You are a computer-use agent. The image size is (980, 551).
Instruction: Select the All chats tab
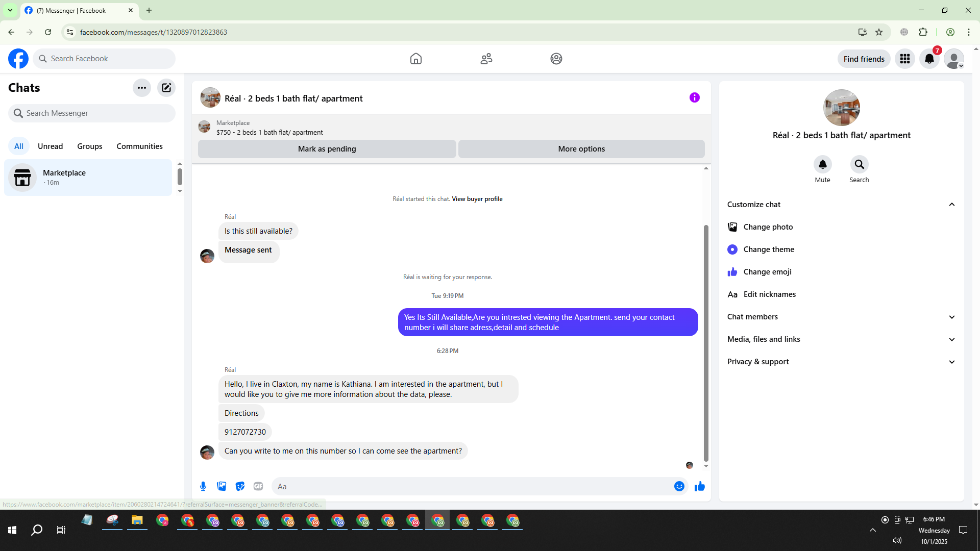click(19, 146)
